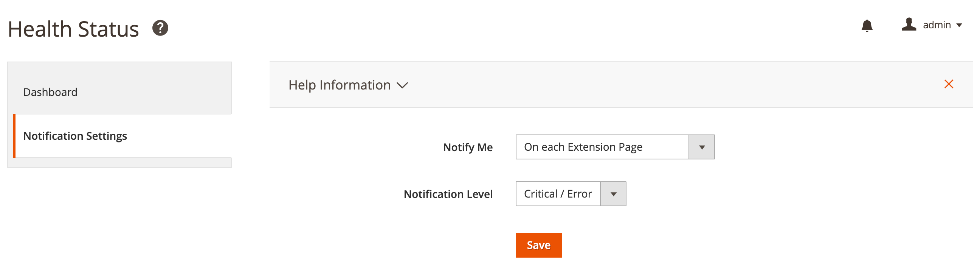This screenshot has height=275, width=980.
Task: Click the Notify Me label
Action: point(468,147)
